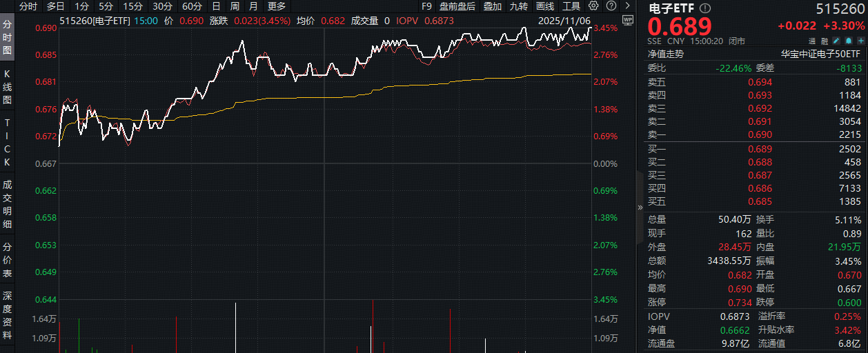The height and width of the screenshot is (353, 868).
Task: Select the 15分 timeframe tab
Action: pyautogui.click(x=133, y=6)
